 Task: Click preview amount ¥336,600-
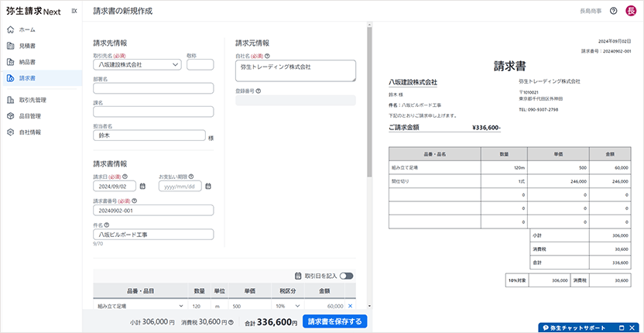[x=487, y=128]
